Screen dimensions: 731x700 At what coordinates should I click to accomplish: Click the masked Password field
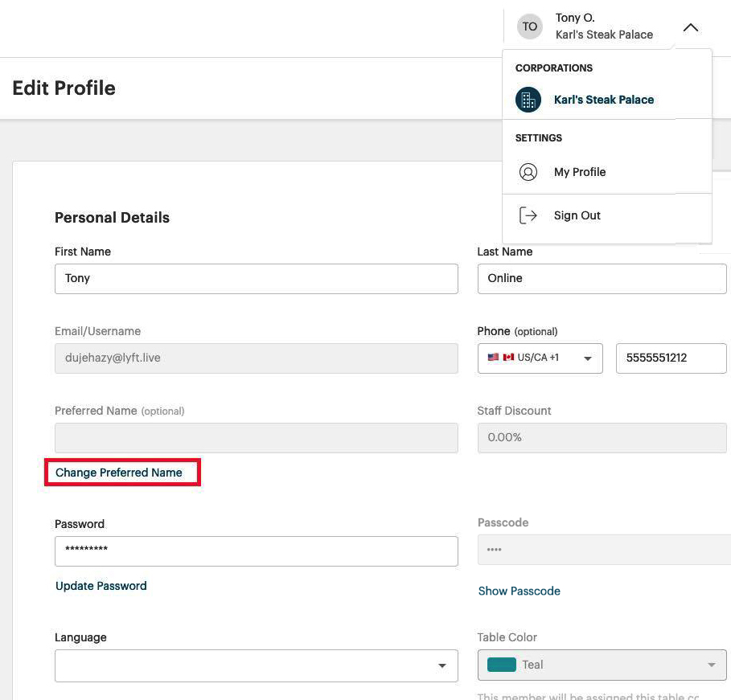[256, 551]
